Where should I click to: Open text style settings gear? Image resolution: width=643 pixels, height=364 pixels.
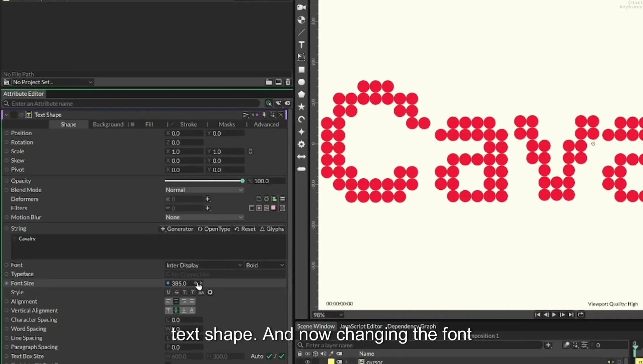210,292
